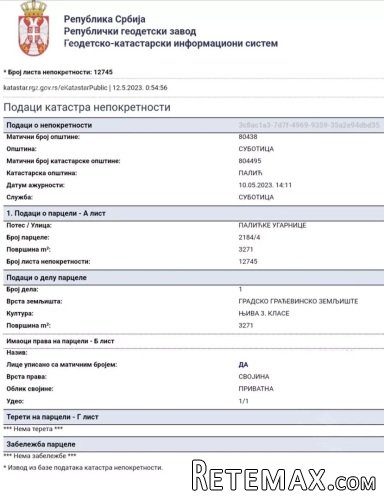384x500 pixels.
Task: Select area '3271' in parcel A-list section
Action: [246, 249]
